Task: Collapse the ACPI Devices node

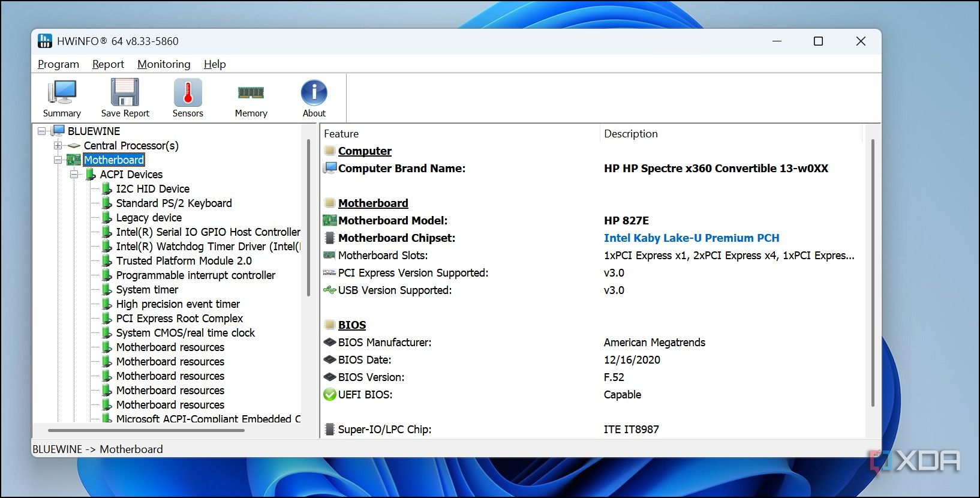Action: click(x=74, y=174)
